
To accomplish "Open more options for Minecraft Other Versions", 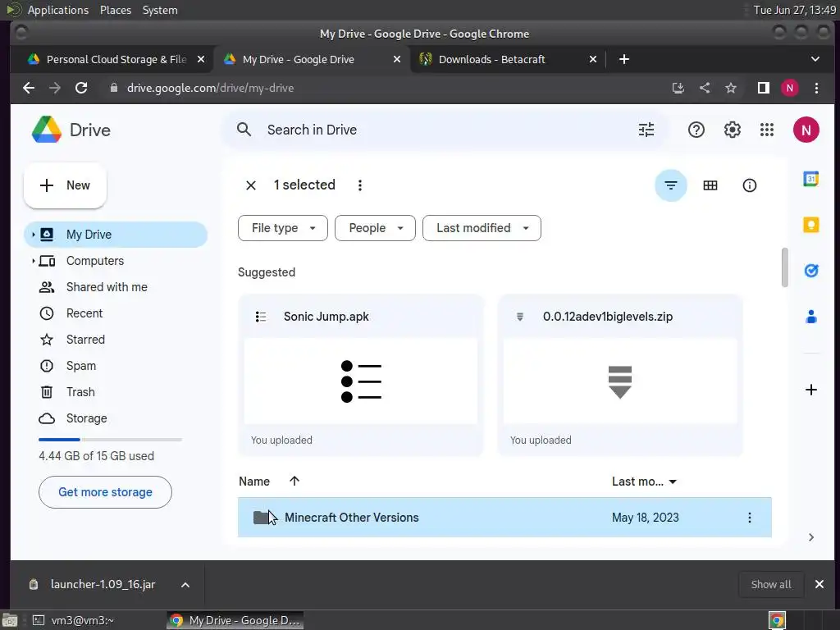I will pyautogui.click(x=749, y=518).
